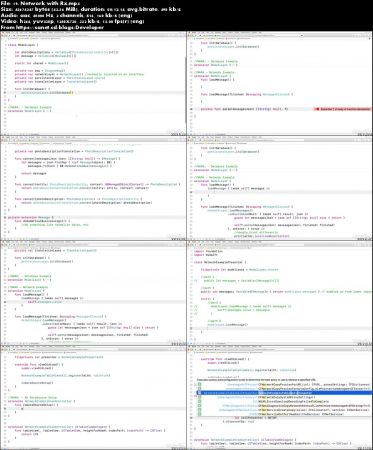This screenshot has height=450, width=373.
Task: Select the "Size:" file info line
Action: tap(91, 9)
